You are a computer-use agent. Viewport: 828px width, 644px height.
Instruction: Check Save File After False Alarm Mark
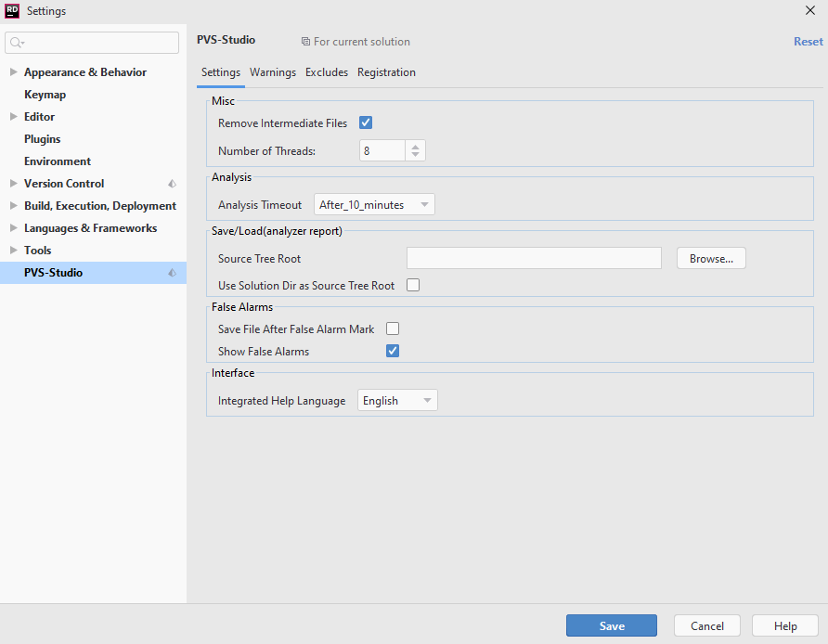click(x=393, y=328)
